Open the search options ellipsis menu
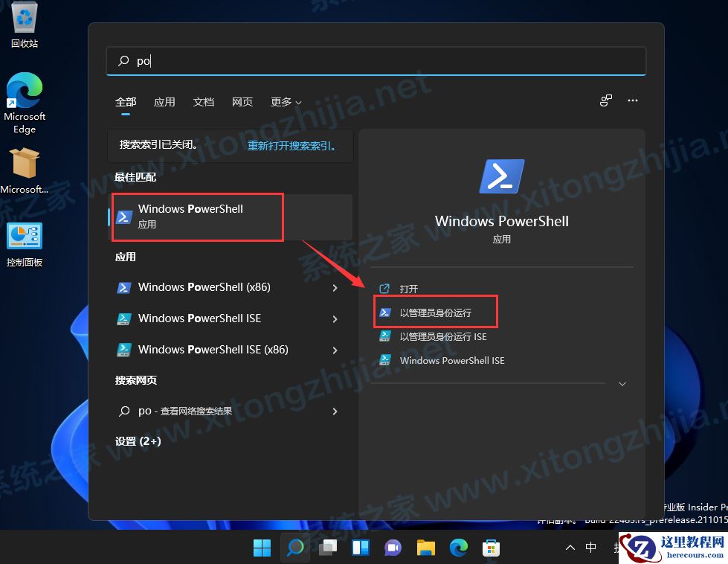This screenshot has height=564, width=728. pyautogui.click(x=632, y=100)
